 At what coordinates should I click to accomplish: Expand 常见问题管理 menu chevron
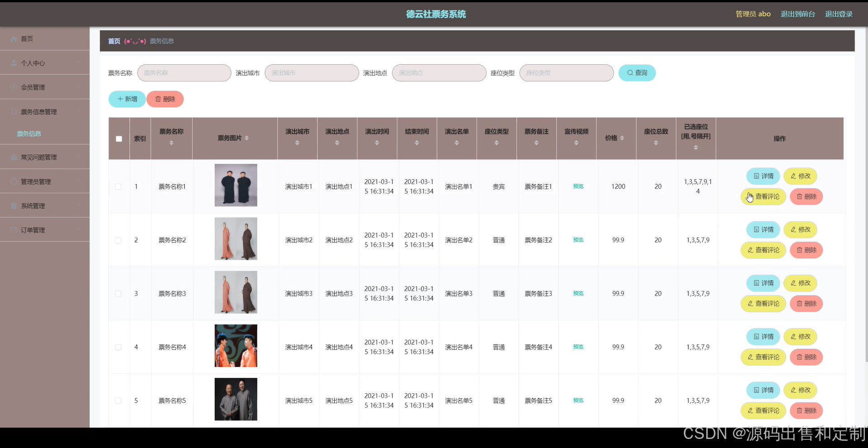[x=79, y=157]
